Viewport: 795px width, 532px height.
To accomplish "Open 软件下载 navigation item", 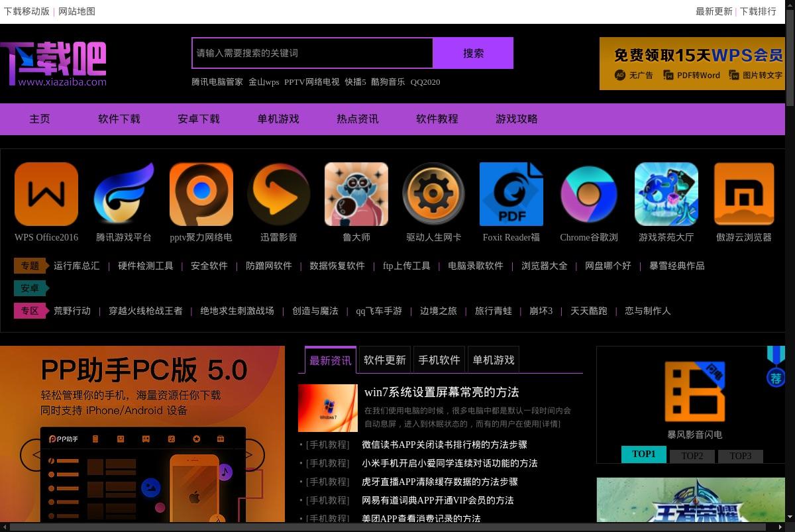I will 119,119.
